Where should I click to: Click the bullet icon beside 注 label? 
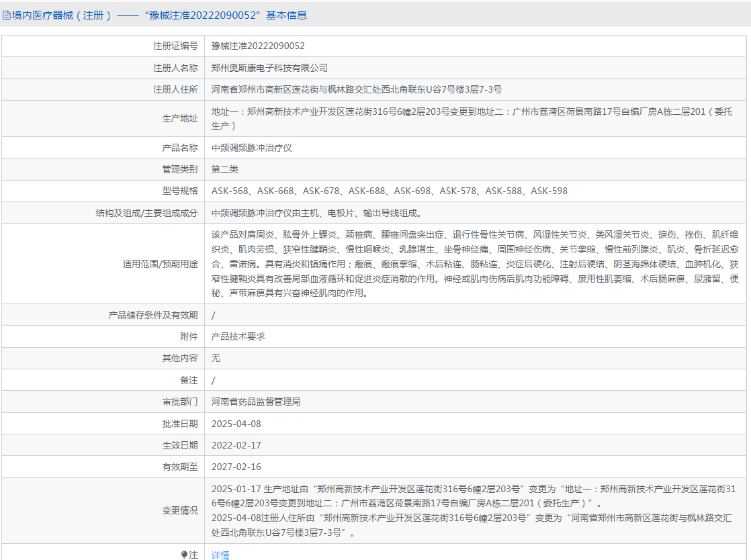tap(185, 555)
